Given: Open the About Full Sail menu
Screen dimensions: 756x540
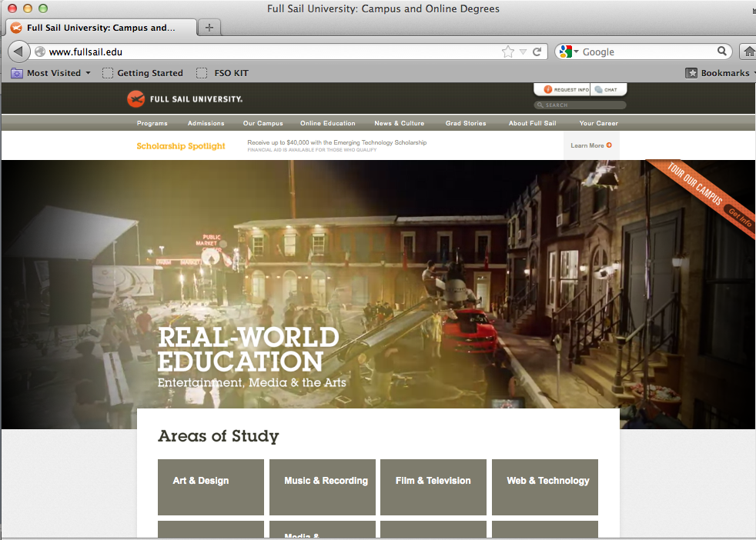Looking at the screenshot, I should [x=532, y=123].
